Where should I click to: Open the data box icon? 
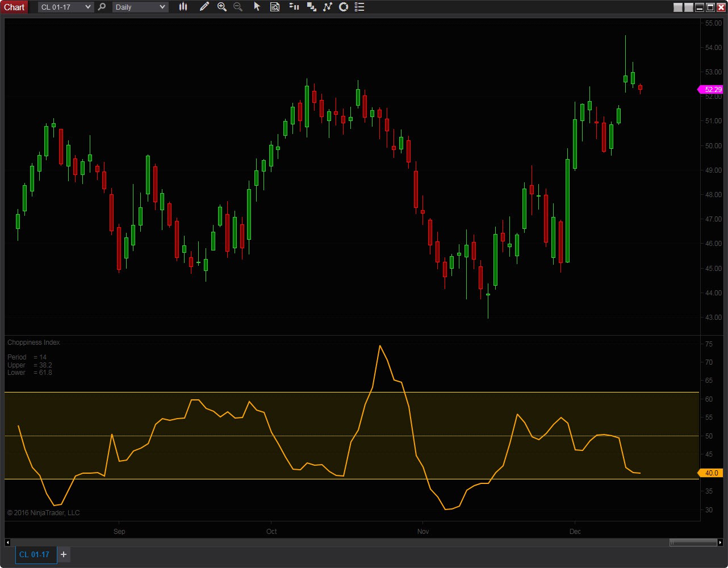tap(275, 7)
